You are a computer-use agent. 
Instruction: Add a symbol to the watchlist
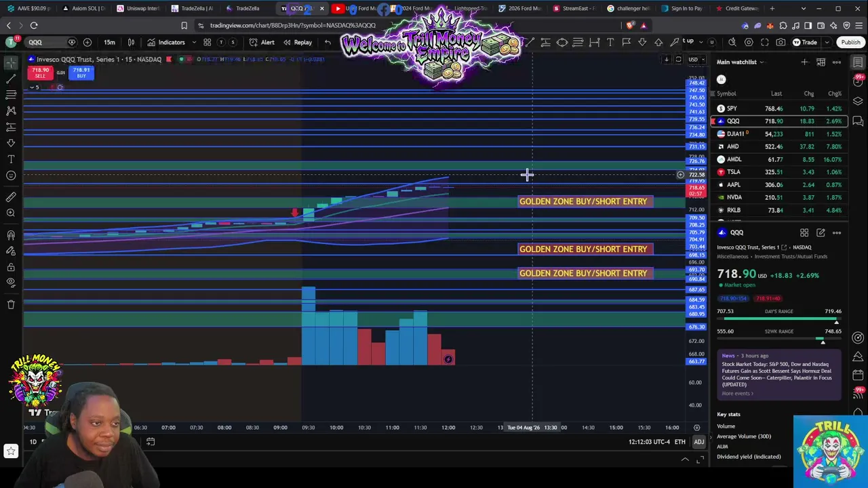click(x=804, y=62)
